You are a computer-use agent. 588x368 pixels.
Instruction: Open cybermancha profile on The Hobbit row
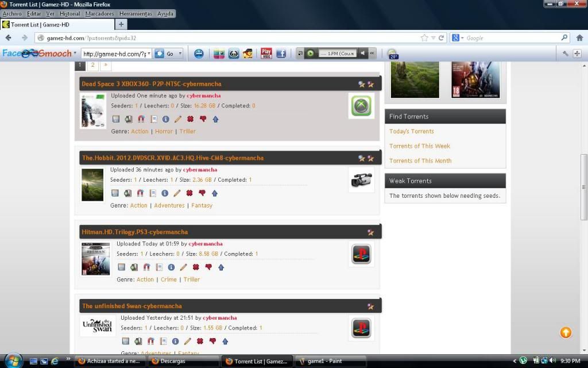[200, 170]
